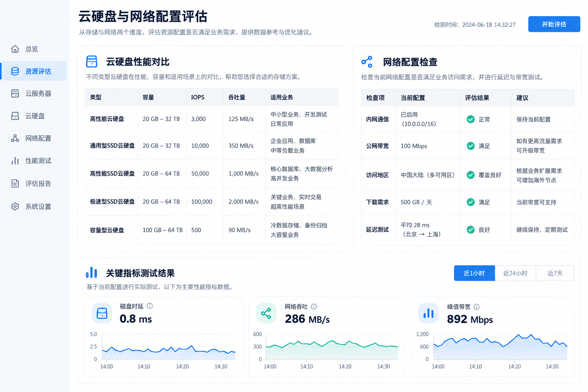Click the 磁盘时延 disk card icon
Image resolution: width=588 pixels, height=392 pixels.
click(x=102, y=313)
